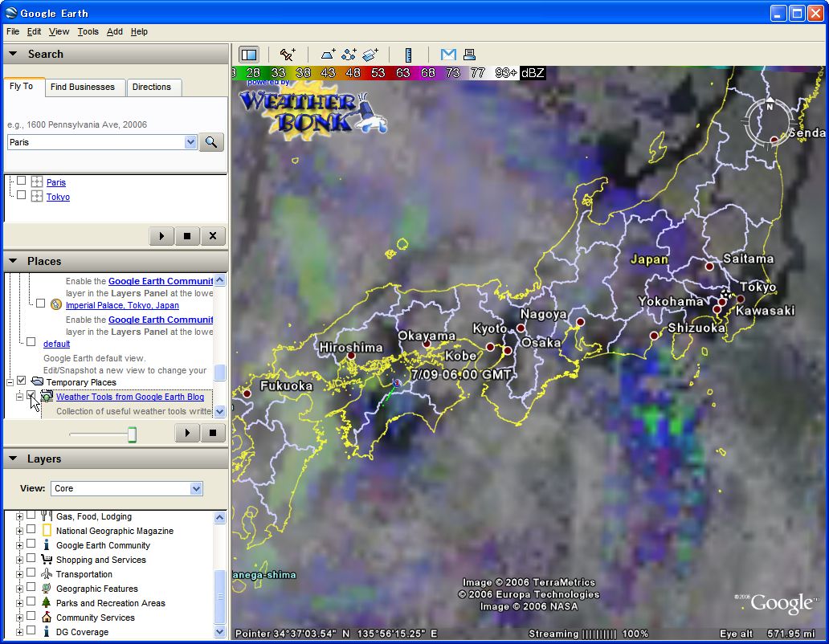This screenshot has width=829, height=644.
Task: Open the Layers View dropdown
Action: point(196,489)
